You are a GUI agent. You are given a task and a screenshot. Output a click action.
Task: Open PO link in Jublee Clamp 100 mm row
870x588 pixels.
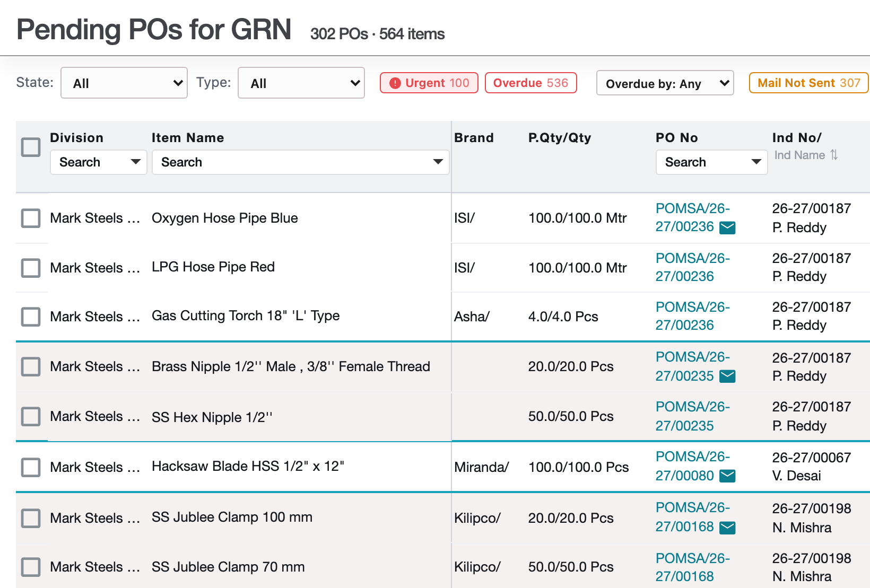coord(692,517)
